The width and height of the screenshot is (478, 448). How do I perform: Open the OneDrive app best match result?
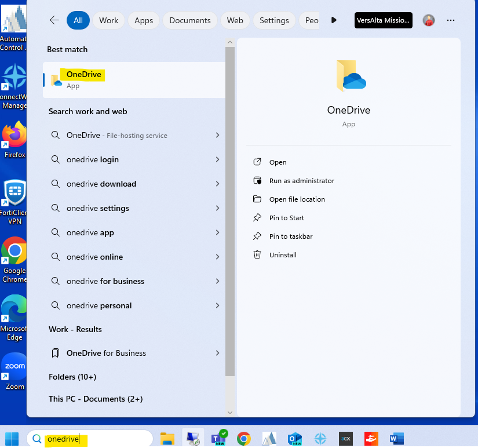click(134, 80)
